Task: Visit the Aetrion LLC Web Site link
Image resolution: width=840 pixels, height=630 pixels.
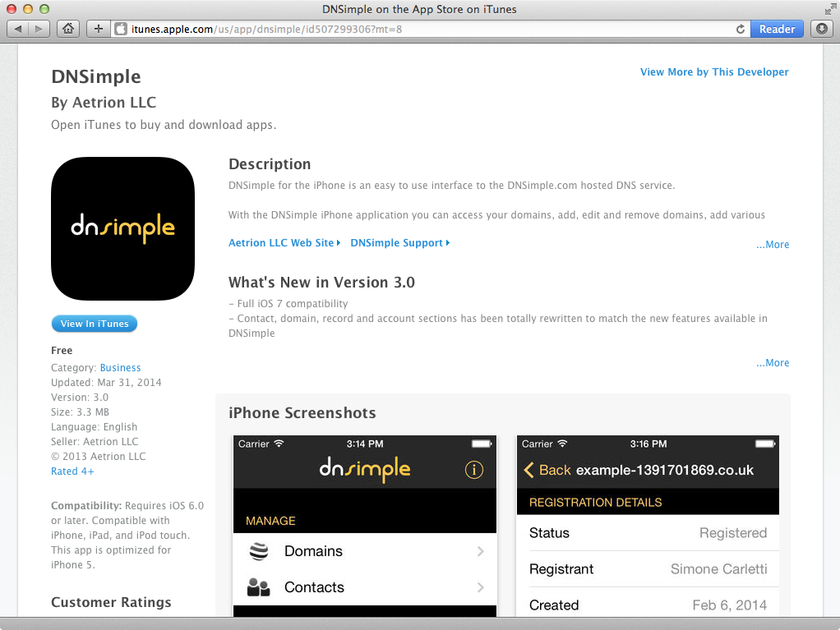Action: click(284, 243)
